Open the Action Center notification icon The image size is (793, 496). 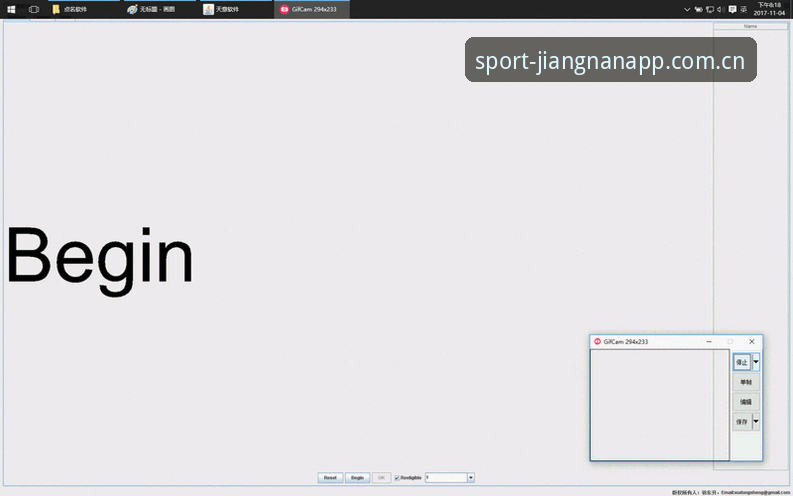coord(732,9)
